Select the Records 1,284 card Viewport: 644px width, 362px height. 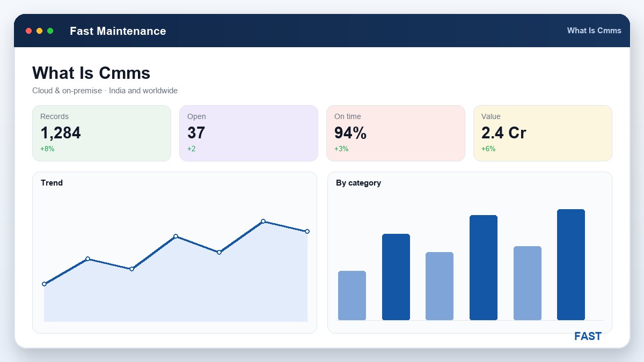(102, 133)
